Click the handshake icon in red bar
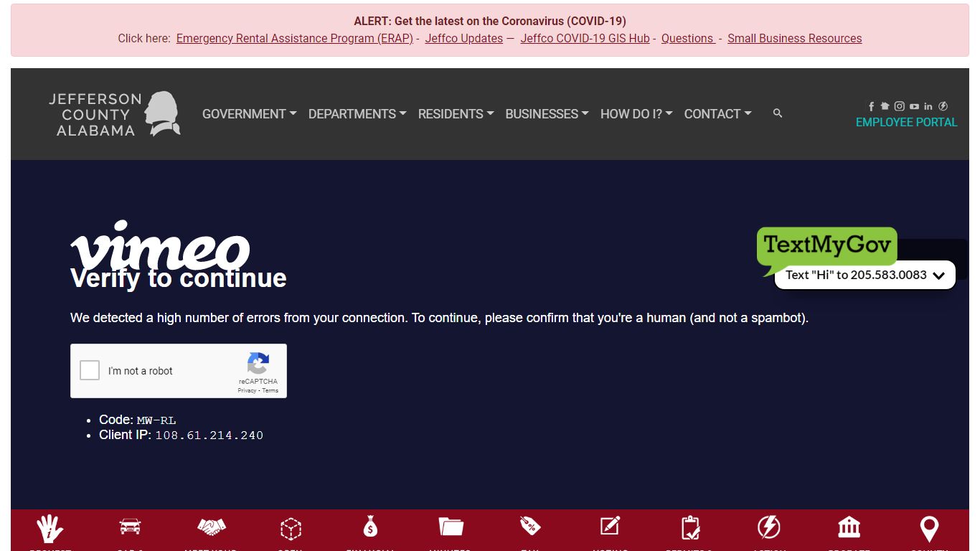The height and width of the screenshot is (551, 980). point(212,527)
